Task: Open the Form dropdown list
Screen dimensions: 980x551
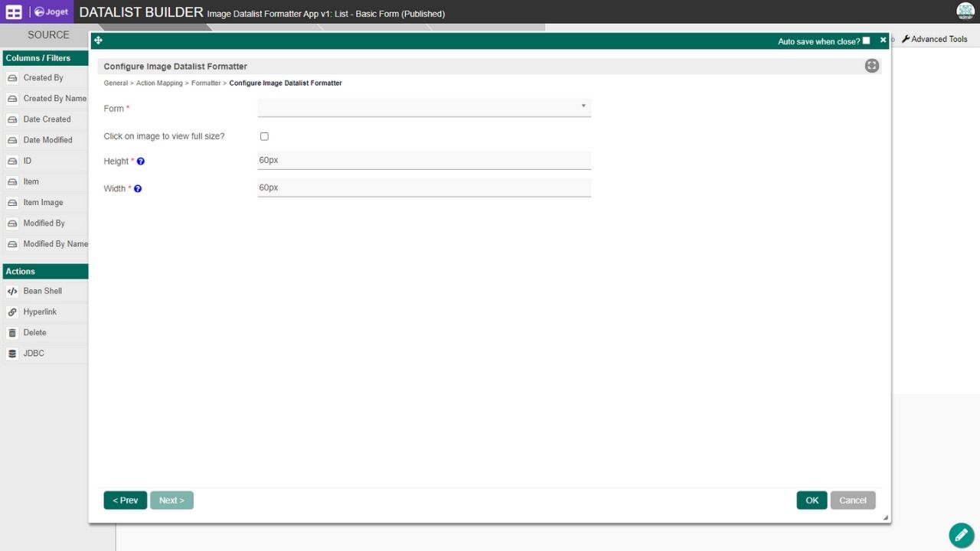Action: pos(424,107)
